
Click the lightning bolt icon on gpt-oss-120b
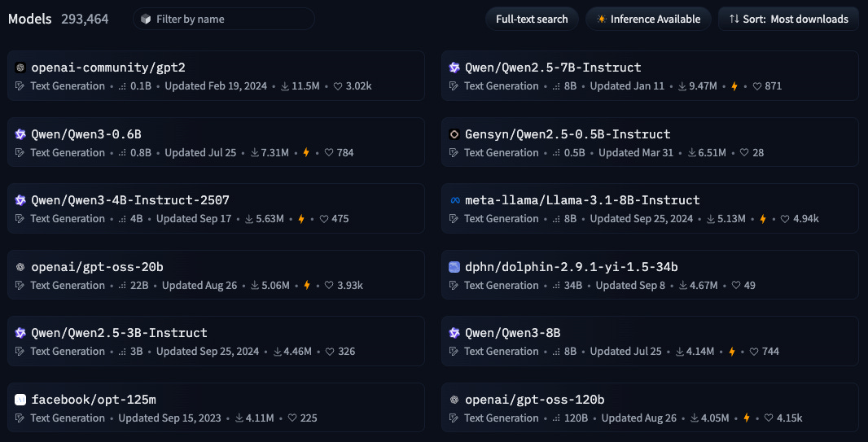(x=746, y=418)
